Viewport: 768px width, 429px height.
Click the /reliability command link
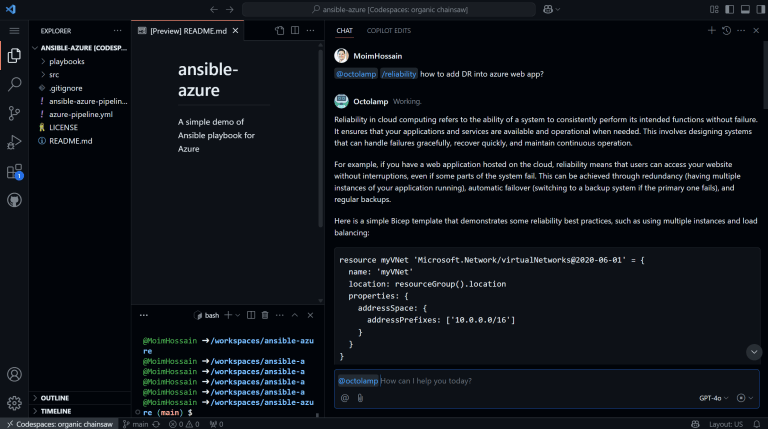click(399, 74)
